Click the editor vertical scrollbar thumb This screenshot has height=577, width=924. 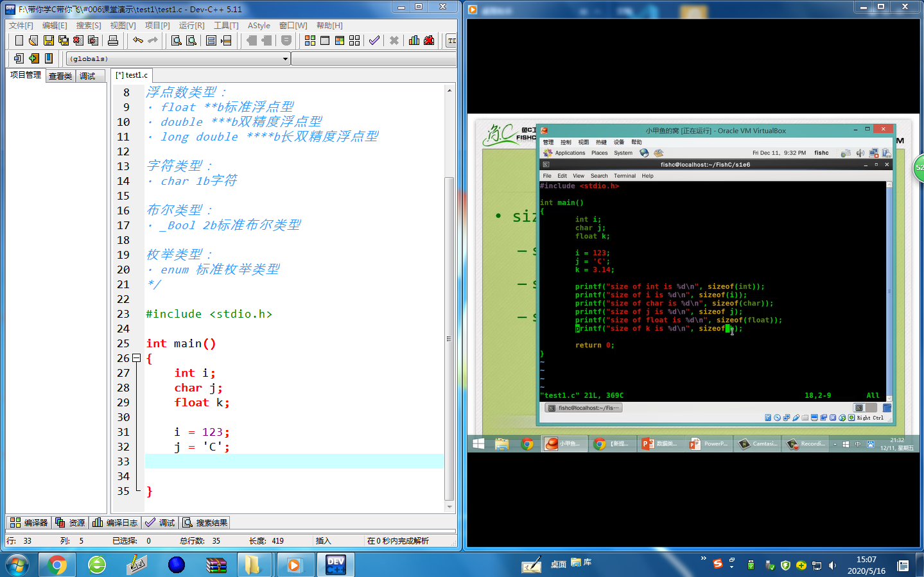pyautogui.click(x=449, y=339)
